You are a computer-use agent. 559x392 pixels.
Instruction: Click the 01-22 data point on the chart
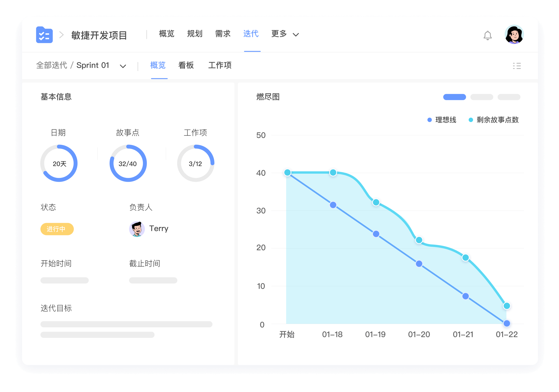(x=506, y=305)
